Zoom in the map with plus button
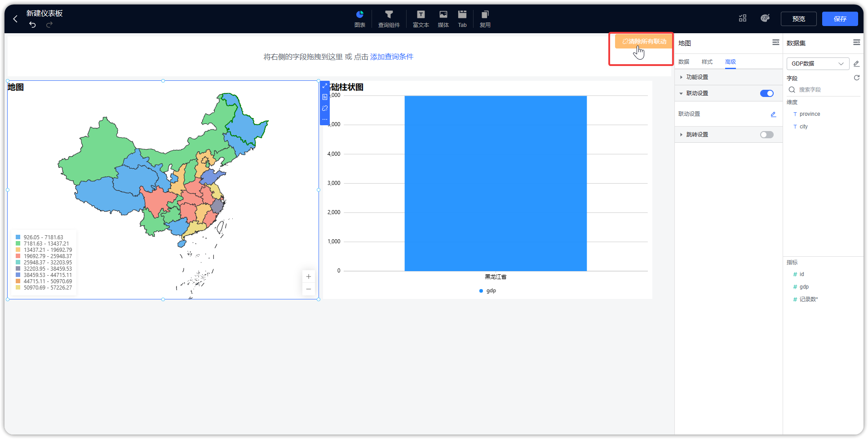The image size is (868, 439). click(309, 277)
